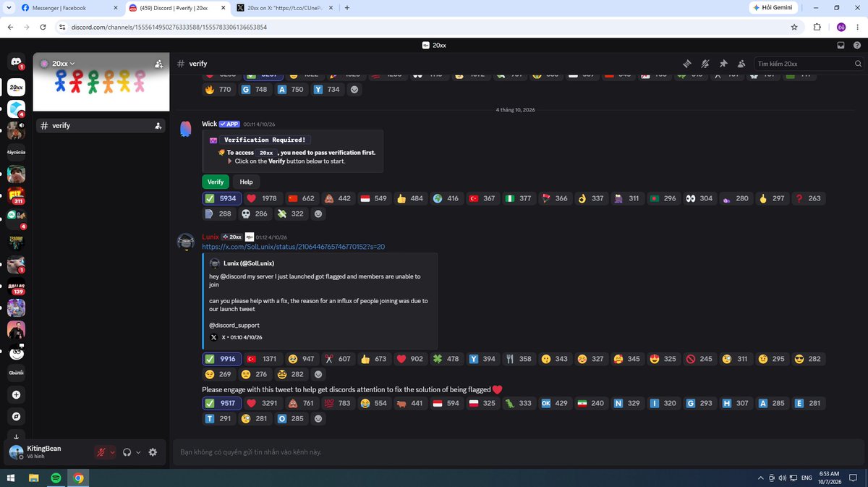Open headphone output options arrow
This screenshot has height=487, width=868.
pos(138,452)
